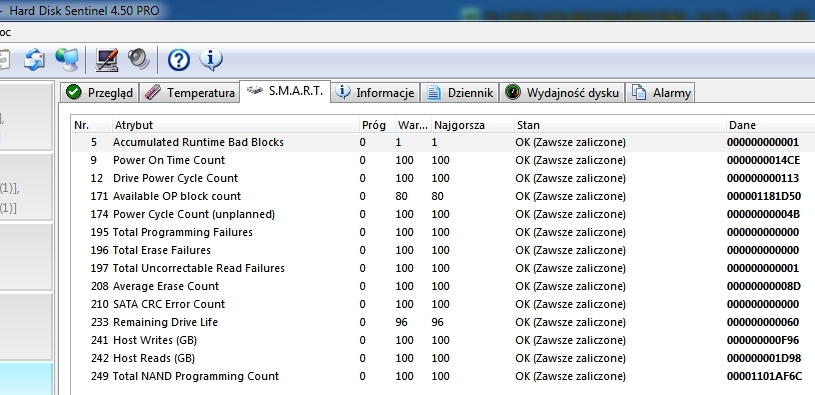This screenshot has width=815, height=395.
Task: Select the Available OP block count row
Action: click(443, 196)
